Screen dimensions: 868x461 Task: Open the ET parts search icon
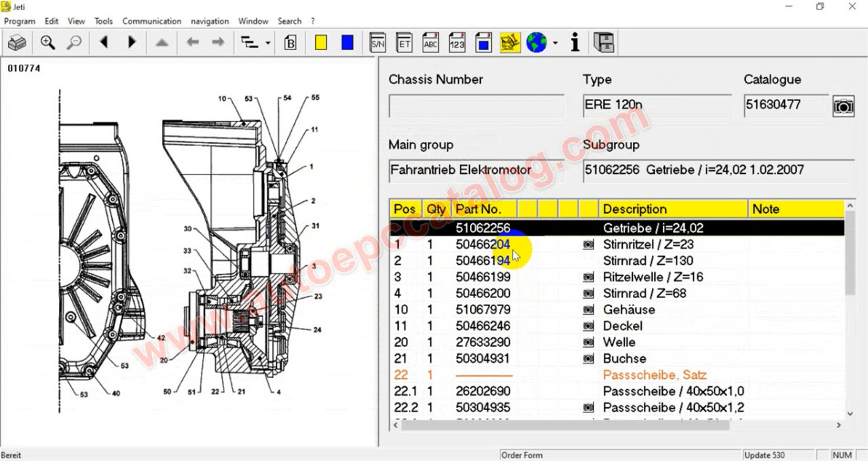404,43
